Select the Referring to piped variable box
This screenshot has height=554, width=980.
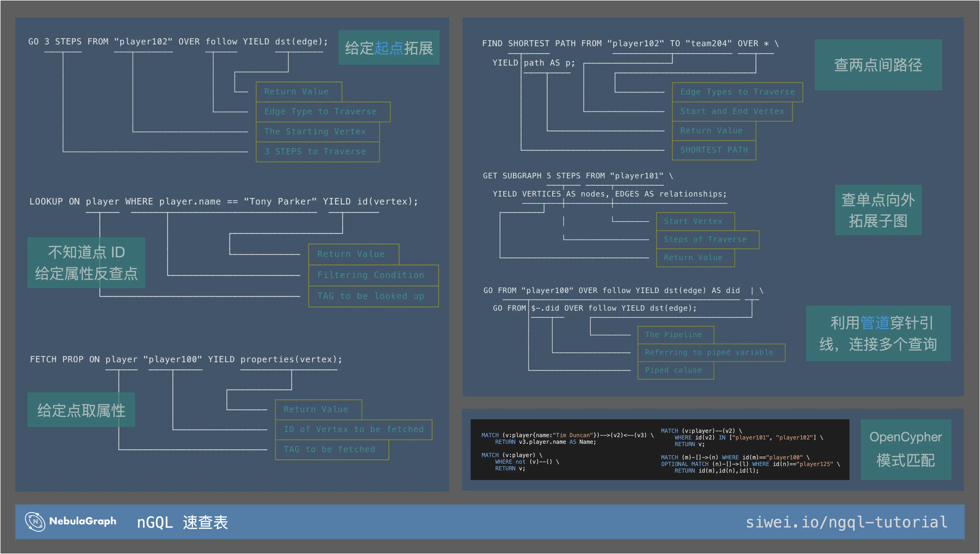click(x=711, y=352)
